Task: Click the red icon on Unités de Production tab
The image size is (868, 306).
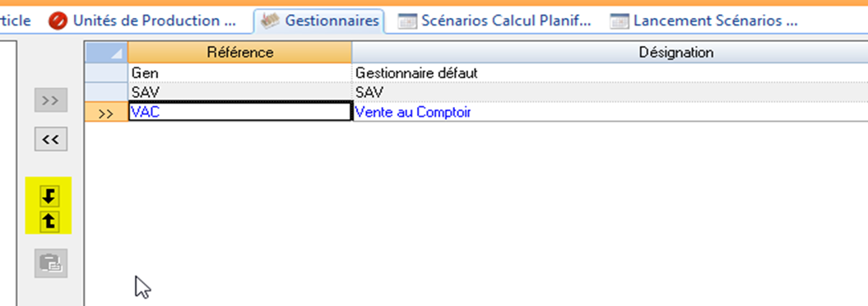Action: (57, 21)
